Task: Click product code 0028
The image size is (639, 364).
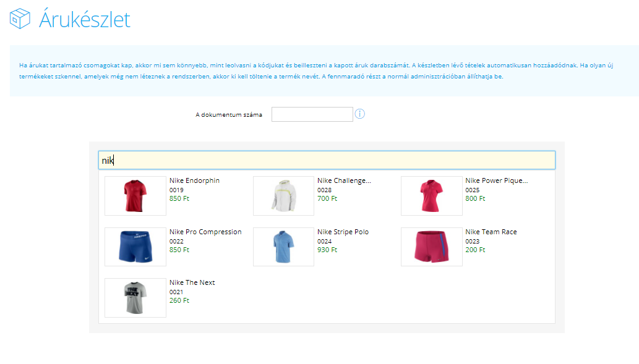Action: [x=324, y=190]
